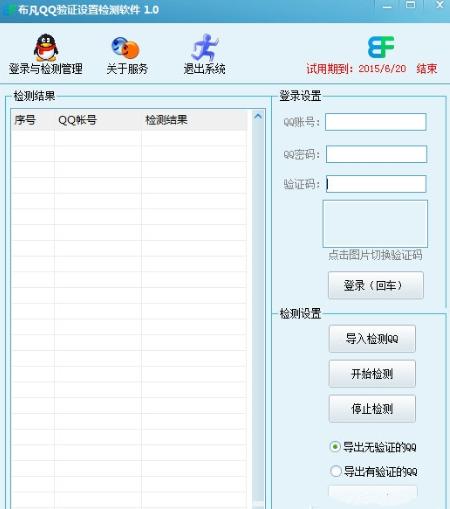Image resolution: width=450 pixels, height=509 pixels.
Task: Click the captcha image box to refresh
Action: 375,224
